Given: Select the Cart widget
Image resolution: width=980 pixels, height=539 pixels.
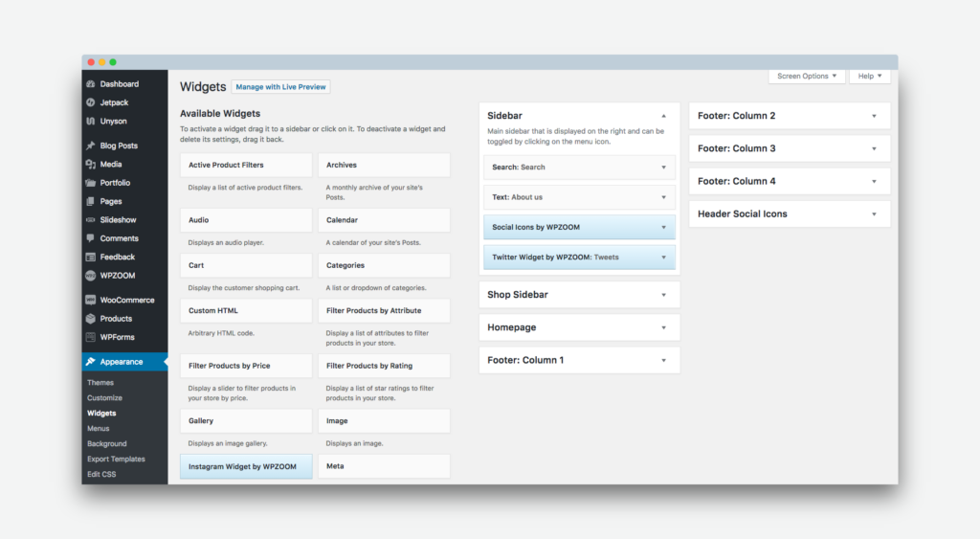Looking at the screenshot, I should [246, 265].
